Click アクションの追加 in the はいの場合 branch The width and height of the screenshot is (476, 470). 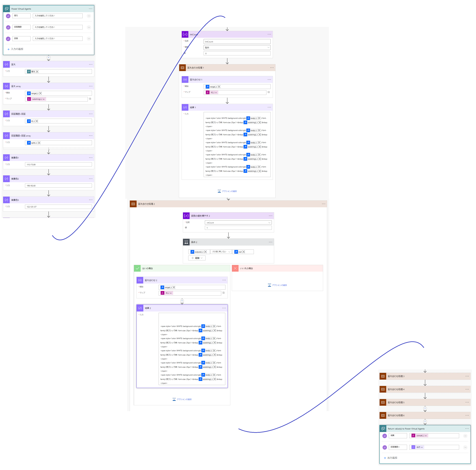coord(182,399)
